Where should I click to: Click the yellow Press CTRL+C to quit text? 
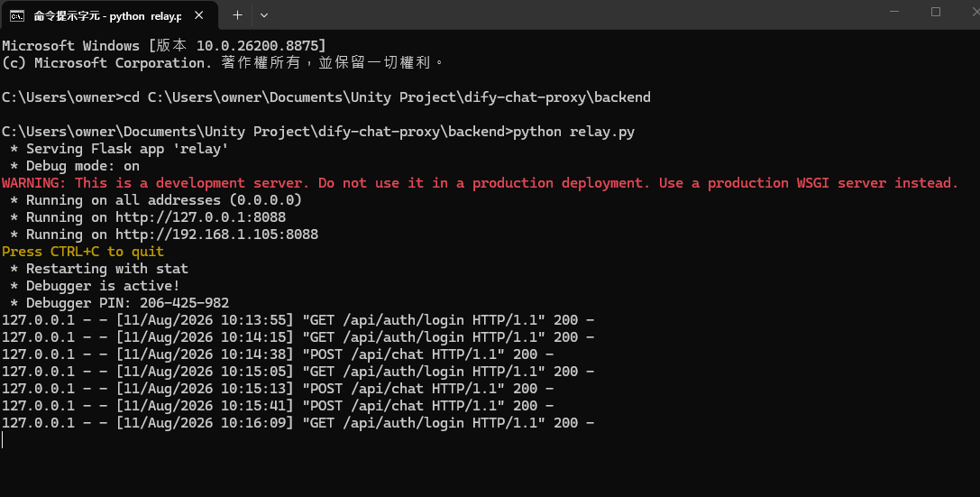click(x=83, y=252)
